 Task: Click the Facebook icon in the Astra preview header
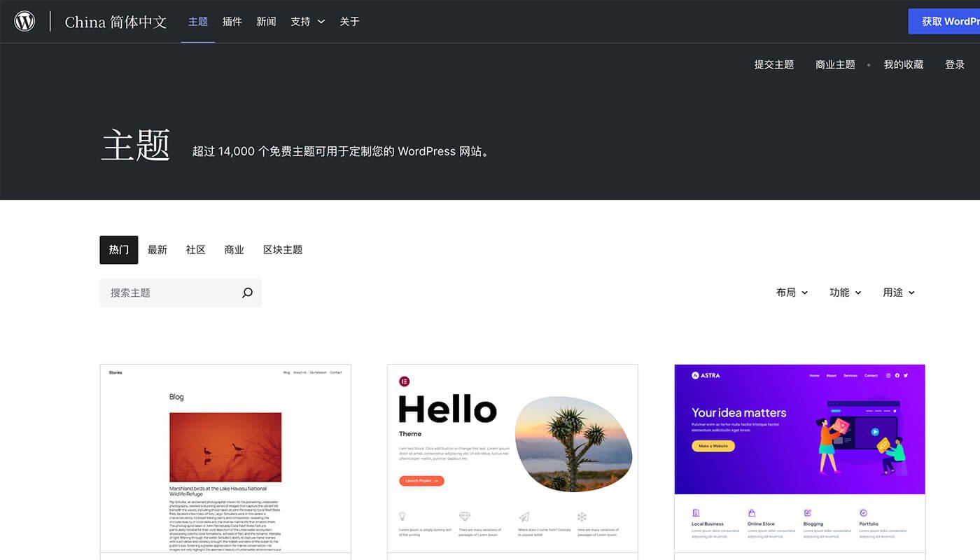(x=897, y=375)
